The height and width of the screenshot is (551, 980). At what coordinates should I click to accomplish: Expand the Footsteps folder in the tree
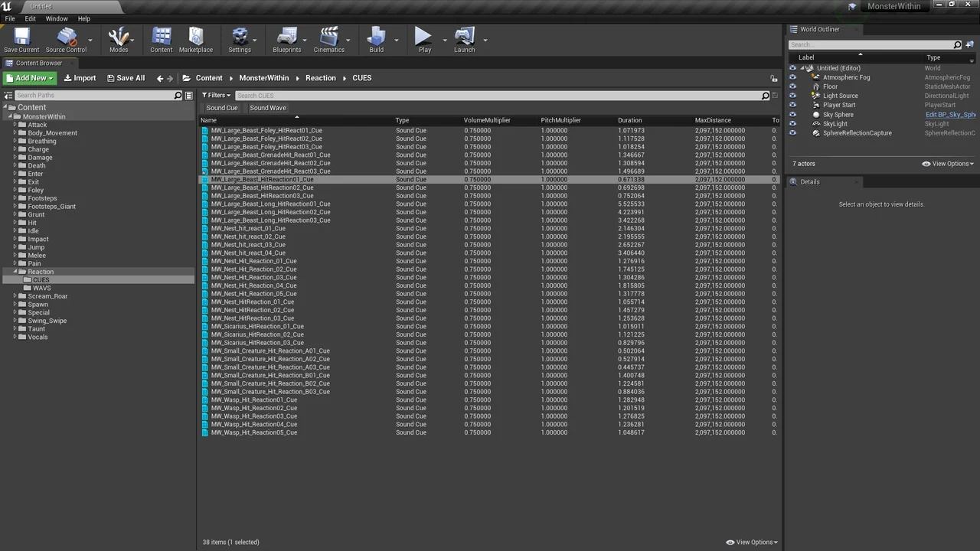[15, 198]
